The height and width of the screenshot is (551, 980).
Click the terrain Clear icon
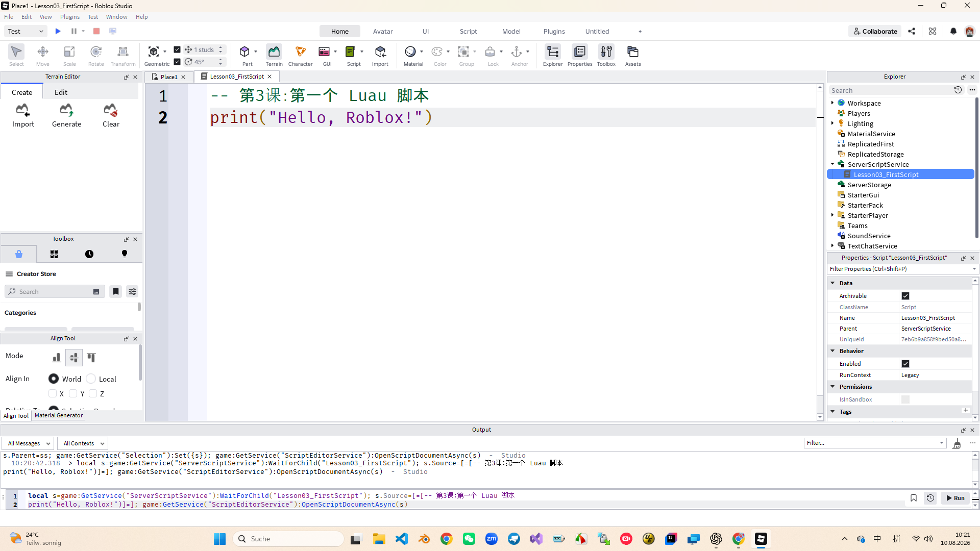tap(111, 115)
